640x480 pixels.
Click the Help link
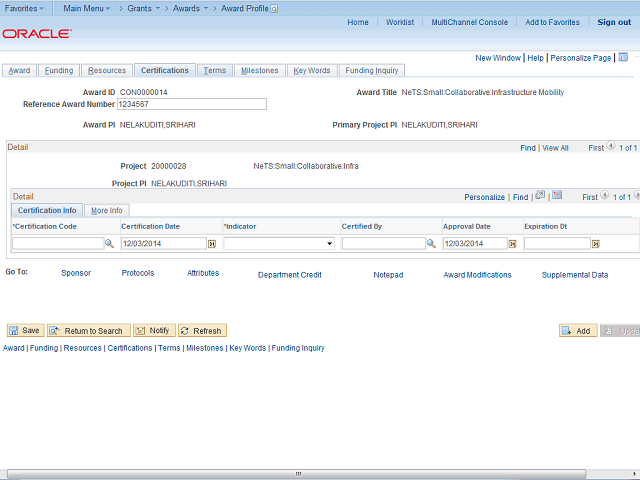coord(536,58)
